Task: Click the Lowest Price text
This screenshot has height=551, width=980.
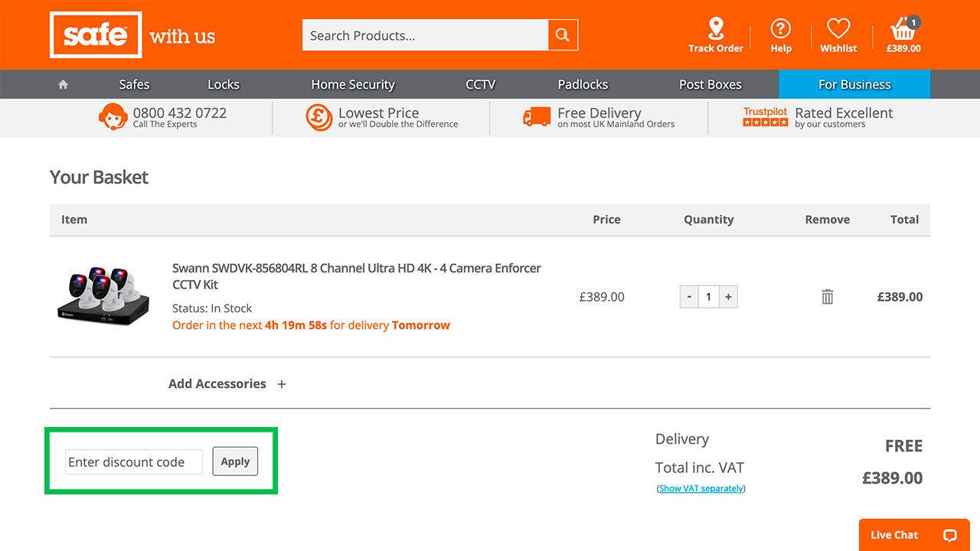Action: coord(378,113)
